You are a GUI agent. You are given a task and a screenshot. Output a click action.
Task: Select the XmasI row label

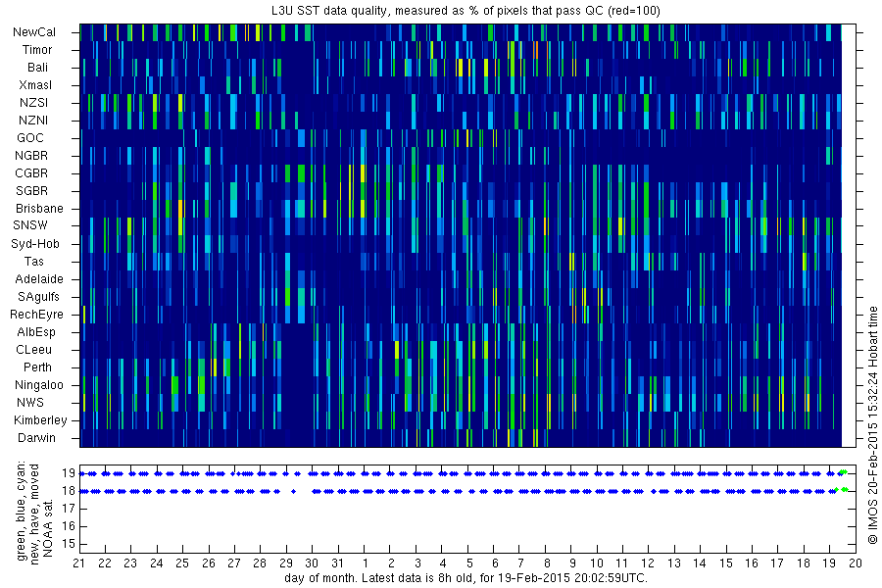click(35, 85)
